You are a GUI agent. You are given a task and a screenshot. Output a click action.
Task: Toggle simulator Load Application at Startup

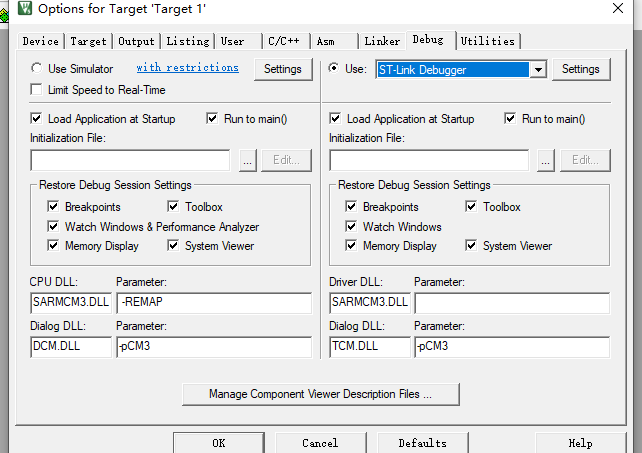coord(36,119)
